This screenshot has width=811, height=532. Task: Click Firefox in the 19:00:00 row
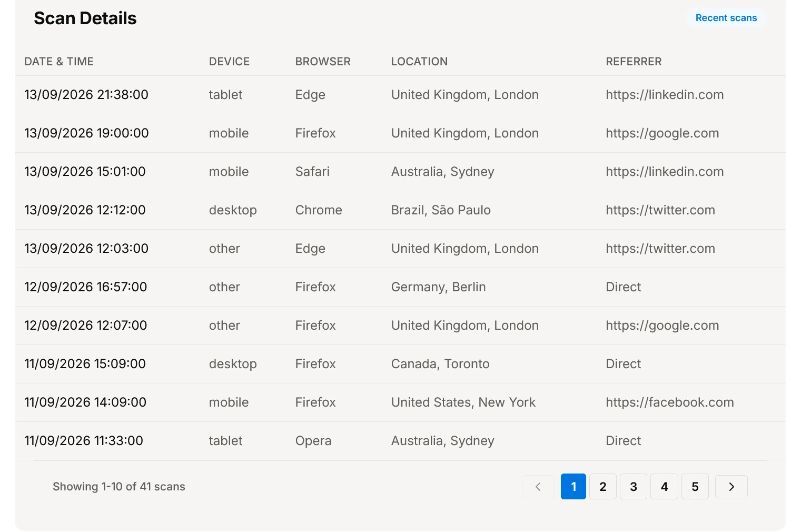315,133
